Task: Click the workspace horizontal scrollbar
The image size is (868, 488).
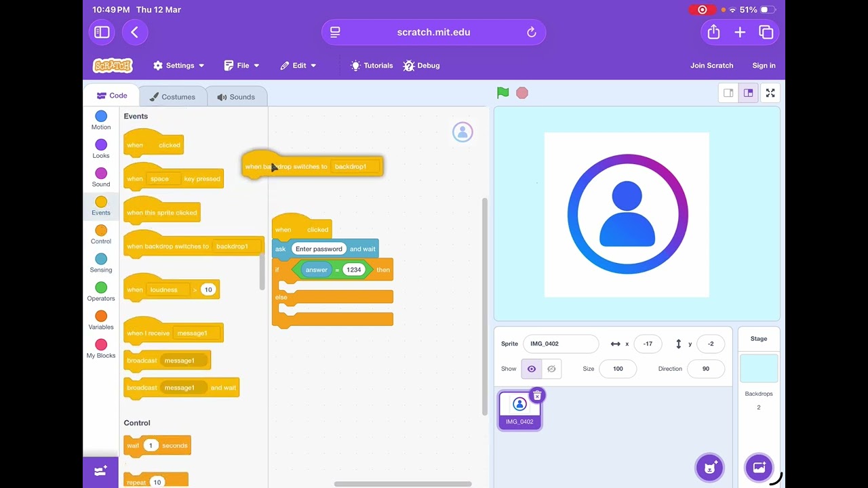Action: (403, 484)
